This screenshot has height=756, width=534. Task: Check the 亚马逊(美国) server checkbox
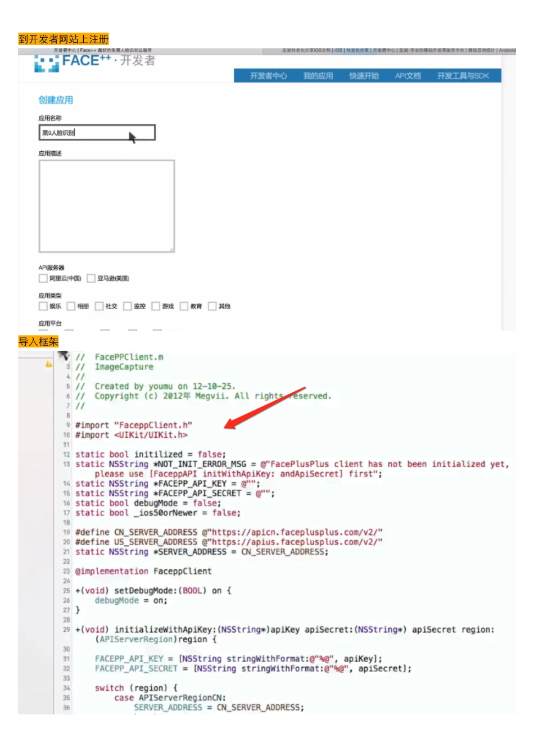91,278
